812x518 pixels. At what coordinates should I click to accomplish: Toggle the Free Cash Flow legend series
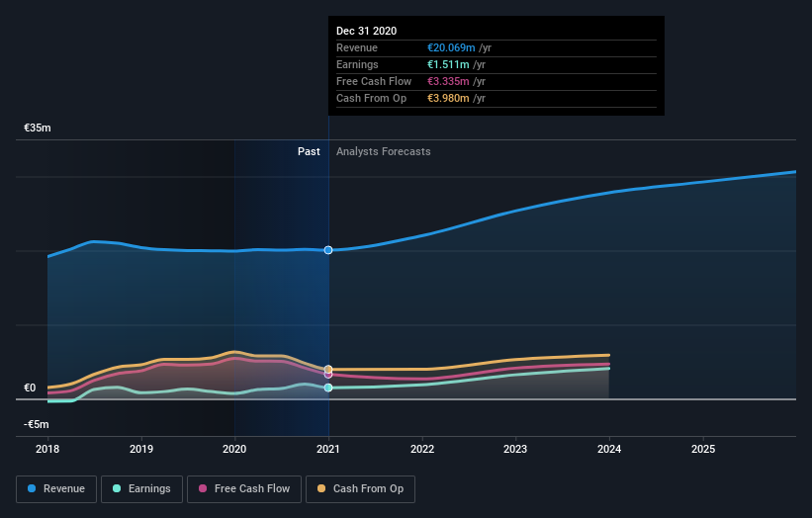[244, 489]
